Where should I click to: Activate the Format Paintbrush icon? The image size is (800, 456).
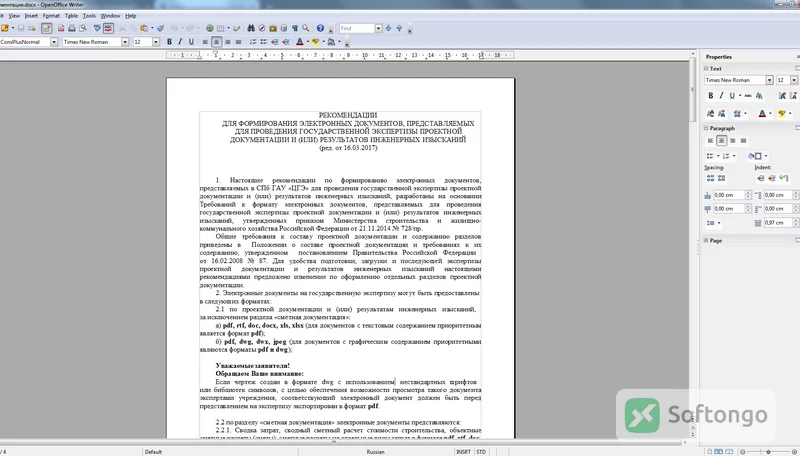pos(160,29)
